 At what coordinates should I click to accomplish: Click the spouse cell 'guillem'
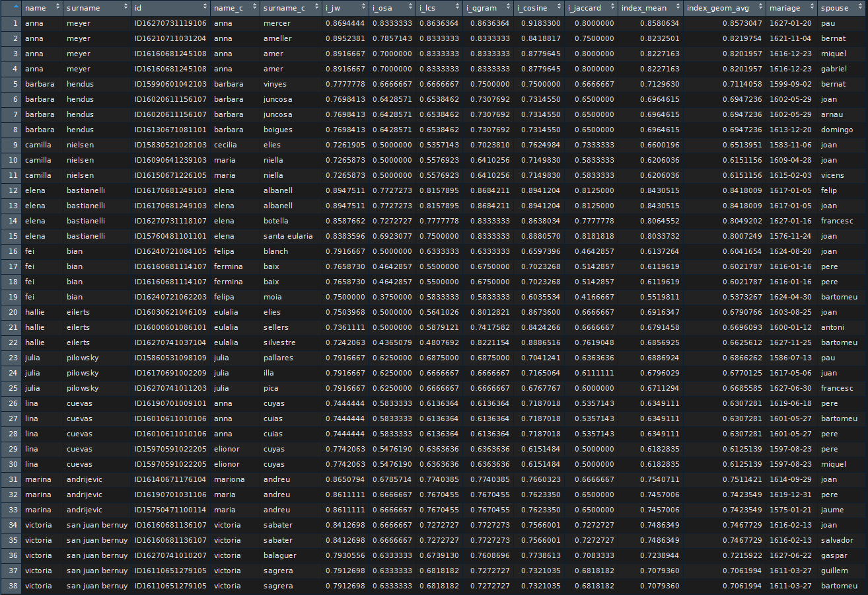(834, 571)
